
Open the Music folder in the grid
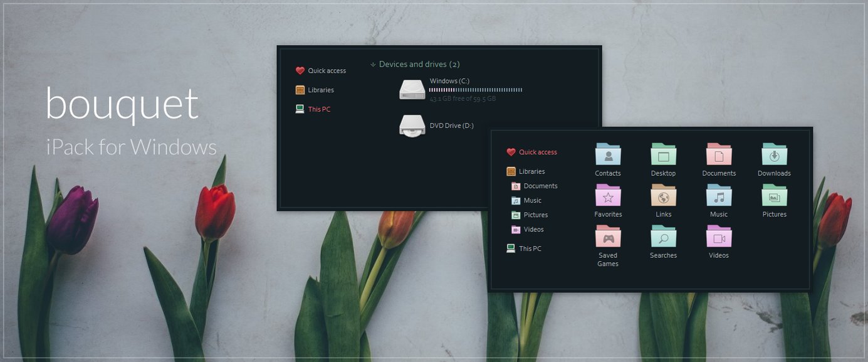719,196
